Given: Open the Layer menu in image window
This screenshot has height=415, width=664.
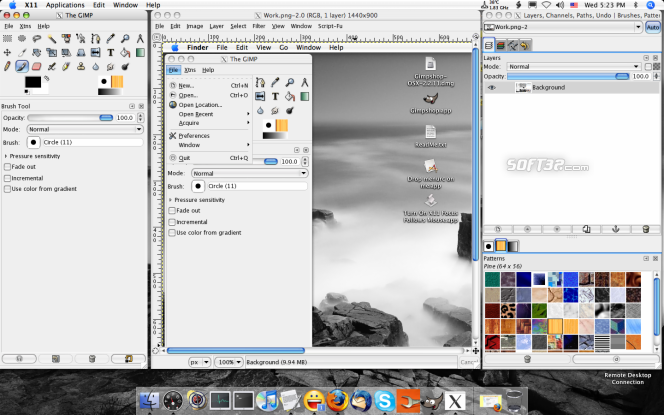Looking at the screenshot, I should (x=216, y=26).
